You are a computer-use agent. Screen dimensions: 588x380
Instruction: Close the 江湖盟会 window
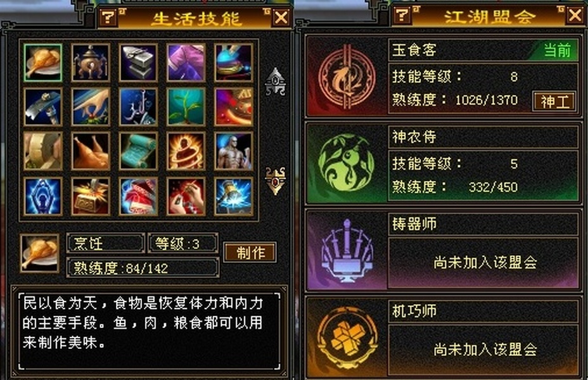click(x=575, y=16)
